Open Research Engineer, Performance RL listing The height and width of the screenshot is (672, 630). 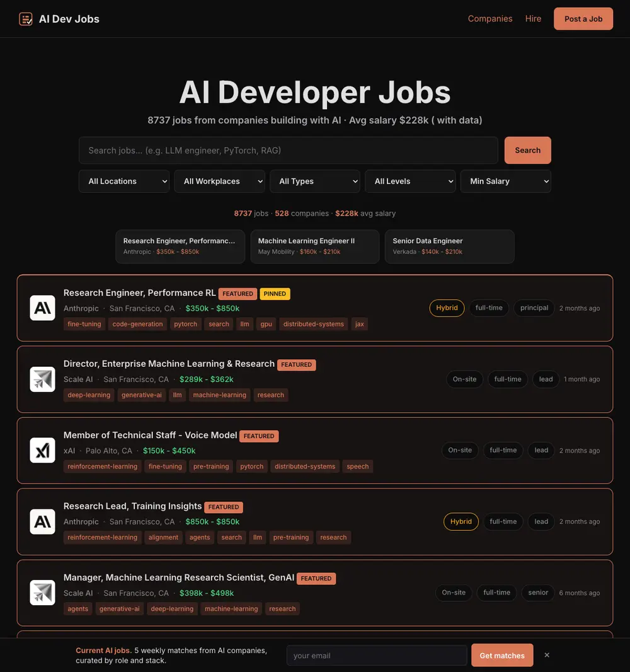coord(140,293)
